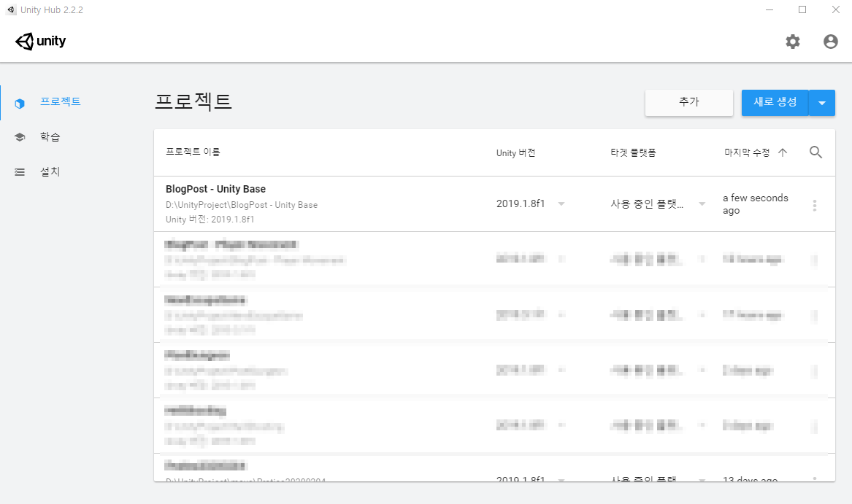Screen dimensions: 852x504
Task: Sort by the 프로젝트 이름 column header
Action: click(x=193, y=152)
